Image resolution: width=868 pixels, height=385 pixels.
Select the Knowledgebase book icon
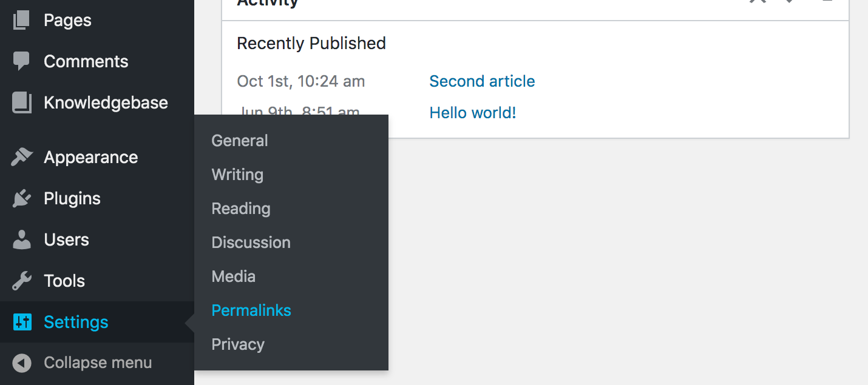[x=21, y=102]
